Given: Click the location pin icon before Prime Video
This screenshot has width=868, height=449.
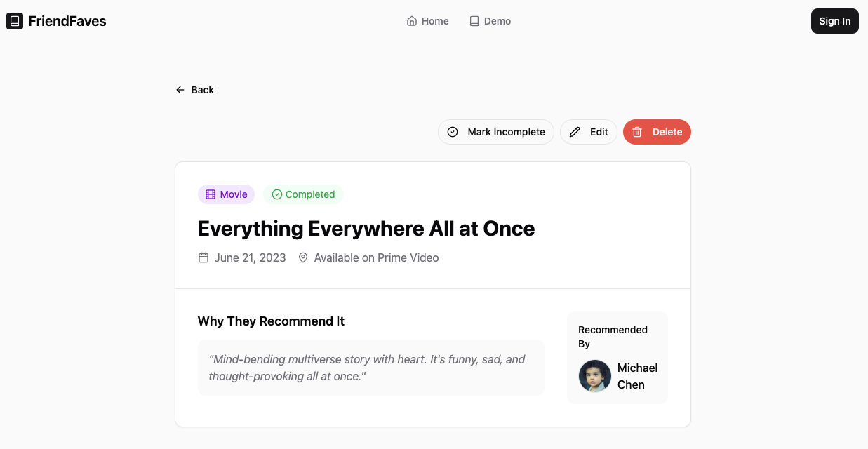Looking at the screenshot, I should click(x=303, y=257).
